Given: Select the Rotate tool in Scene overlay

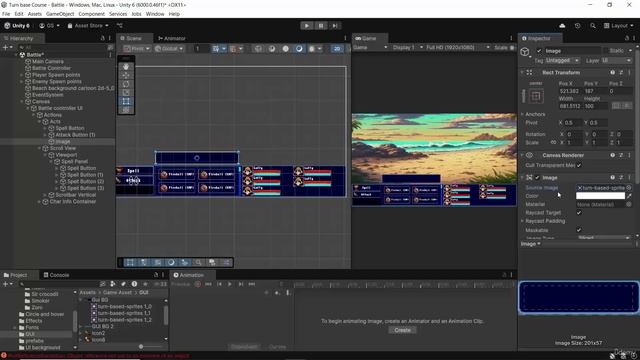Looking at the screenshot, I should (126, 84).
